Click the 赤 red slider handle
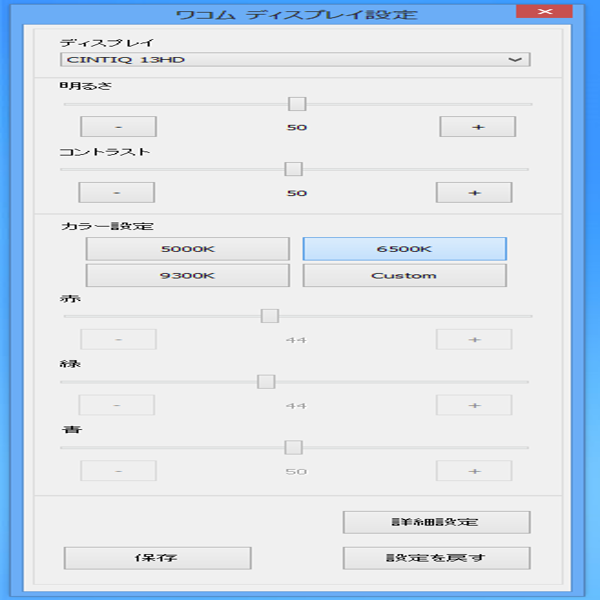The height and width of the screenshot is (600, 600). pyautogui.click(x=270, y=316)
